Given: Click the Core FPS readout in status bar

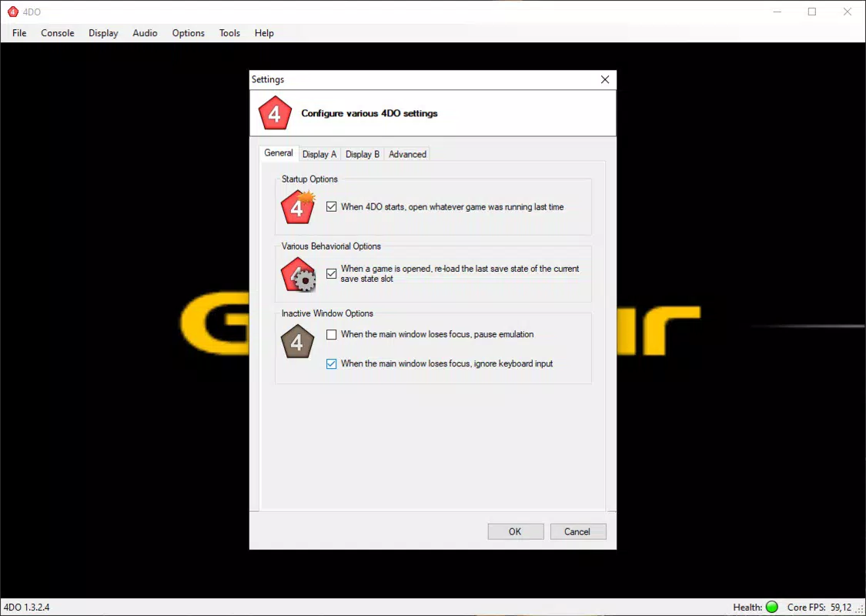Looking at the screenshot, I should click(x=820, y=608).
